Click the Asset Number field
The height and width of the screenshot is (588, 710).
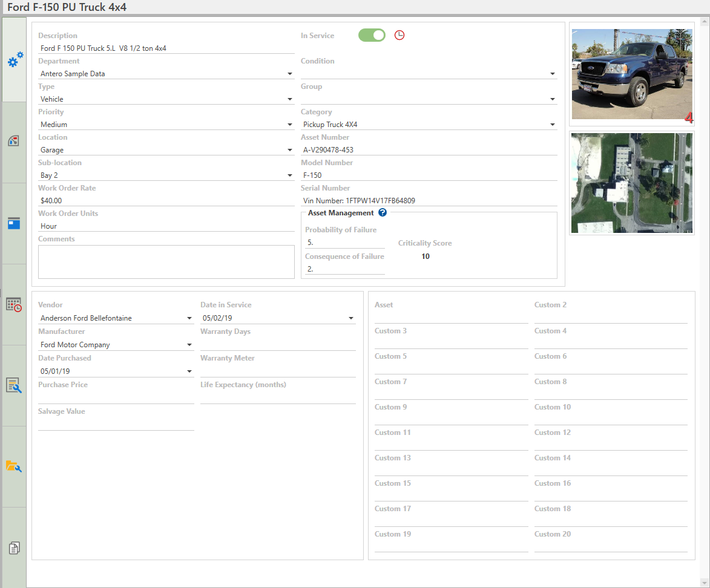(x=429, y=150)
